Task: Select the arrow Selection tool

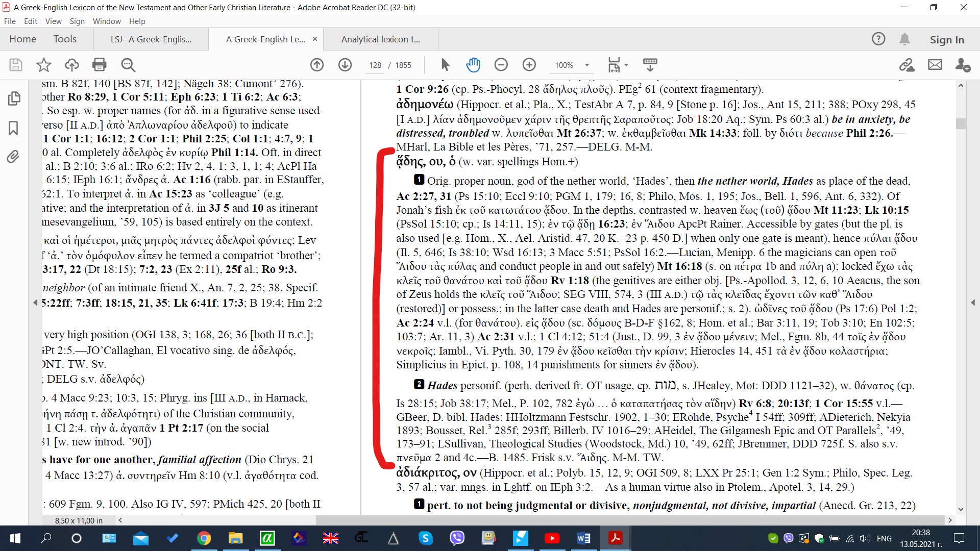Action: 445,65
